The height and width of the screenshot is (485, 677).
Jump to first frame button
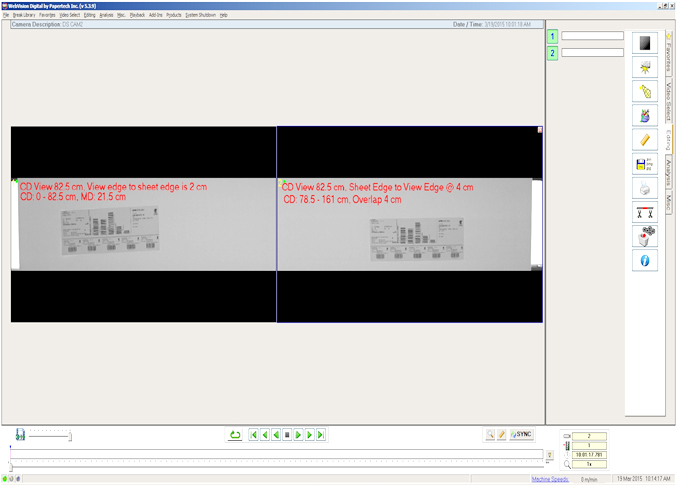[253, 435]
